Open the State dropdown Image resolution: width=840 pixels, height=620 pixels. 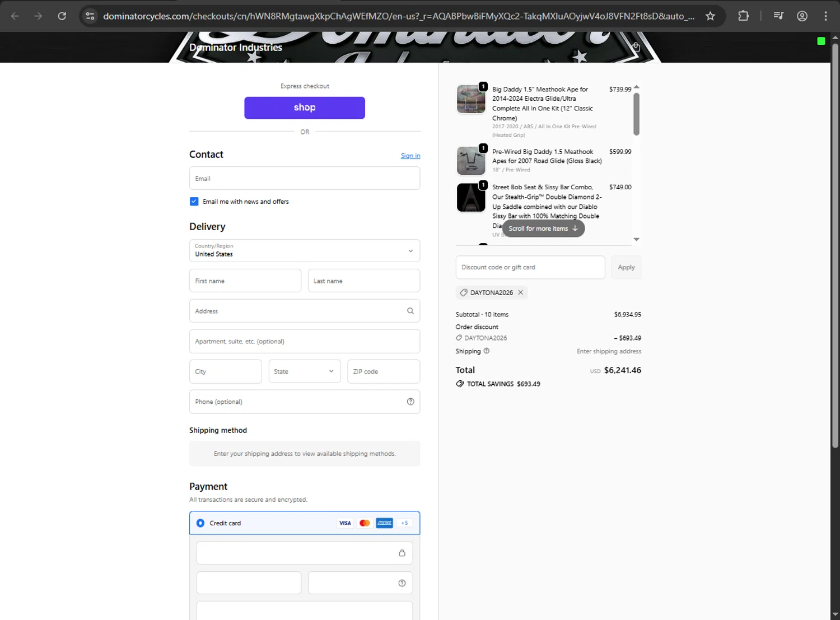click(305, 371)
